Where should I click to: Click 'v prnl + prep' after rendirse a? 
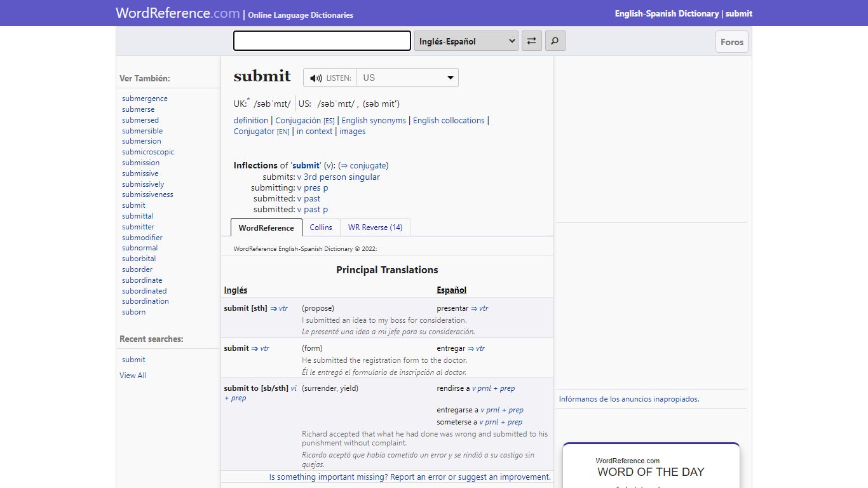493,388
